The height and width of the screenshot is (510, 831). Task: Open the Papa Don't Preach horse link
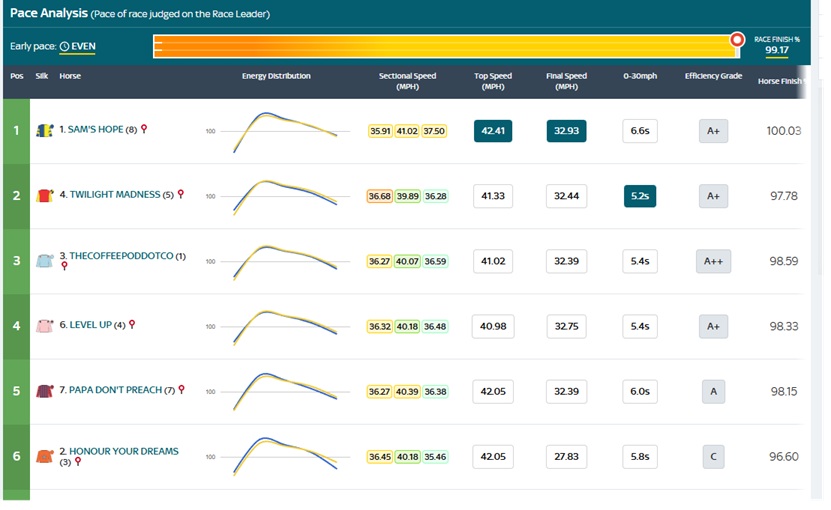click(115, 390)
